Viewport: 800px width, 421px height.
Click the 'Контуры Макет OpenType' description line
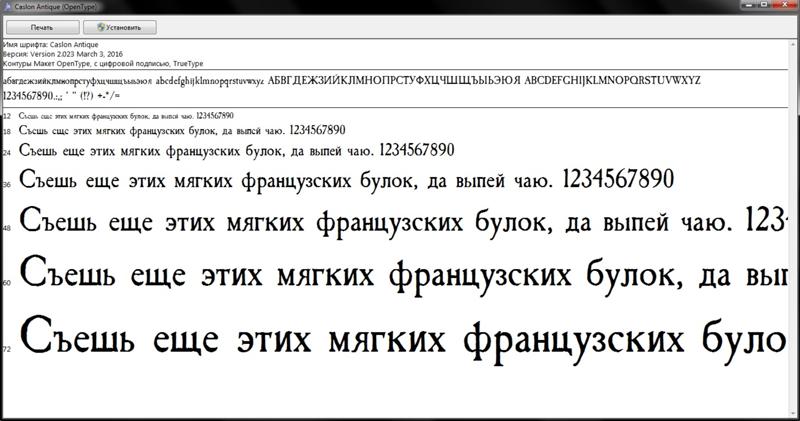pos(103,63)
